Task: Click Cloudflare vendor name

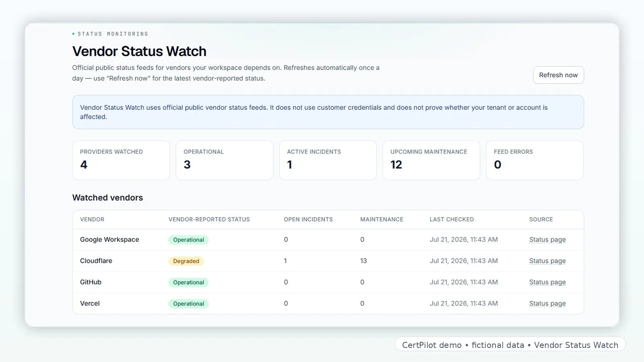Action: pyautogui.click(x=96, y=261)
